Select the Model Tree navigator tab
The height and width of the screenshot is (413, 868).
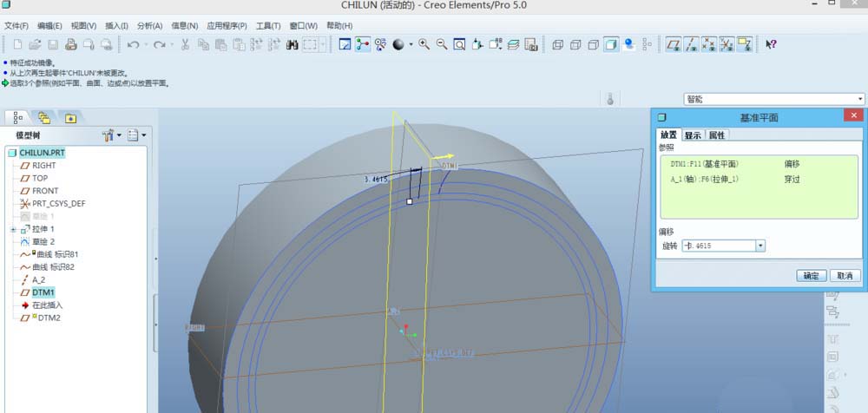coord(17,117)
